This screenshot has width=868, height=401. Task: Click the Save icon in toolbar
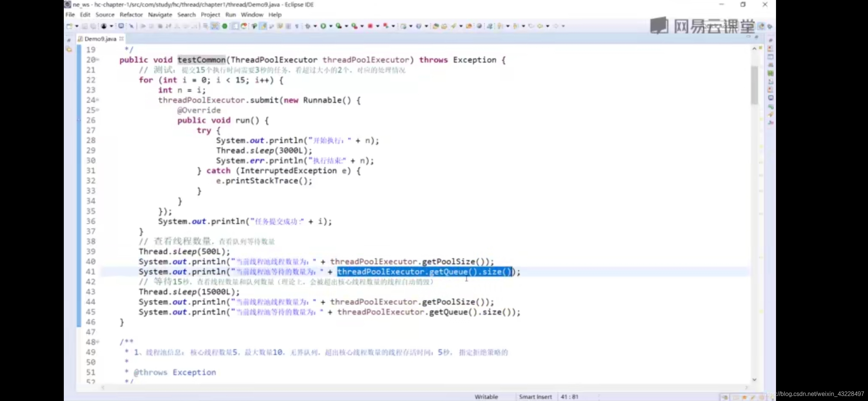[x=85, y=26]
